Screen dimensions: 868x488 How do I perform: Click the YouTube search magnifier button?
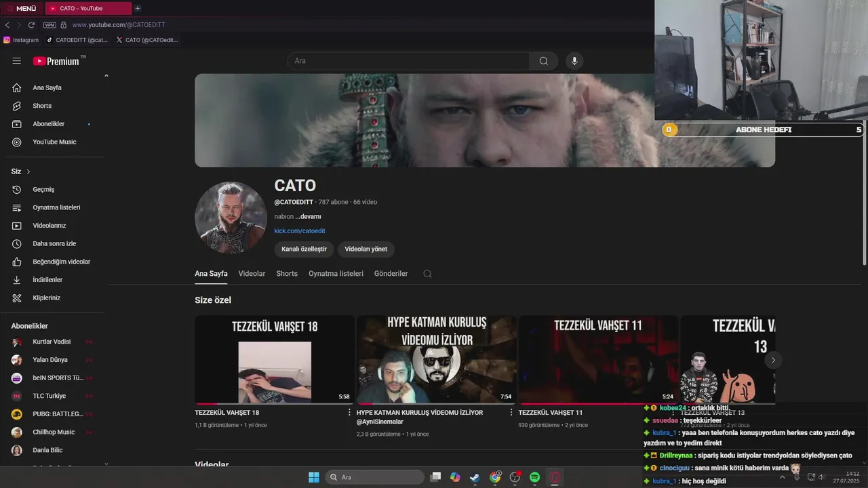coord(544,61)
